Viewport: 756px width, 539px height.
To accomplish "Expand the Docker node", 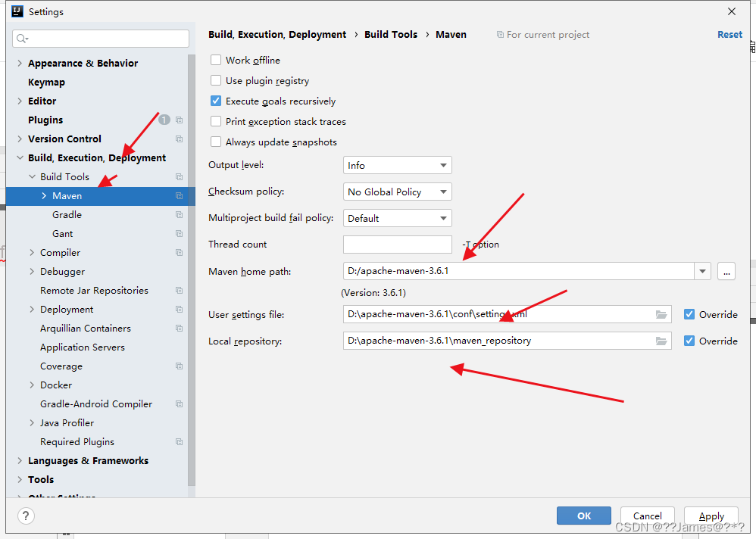I will (32, 385).
